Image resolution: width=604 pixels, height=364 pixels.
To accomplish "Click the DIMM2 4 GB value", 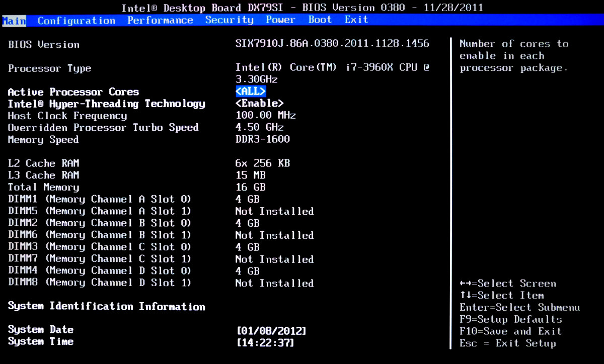I will point(247,223).
